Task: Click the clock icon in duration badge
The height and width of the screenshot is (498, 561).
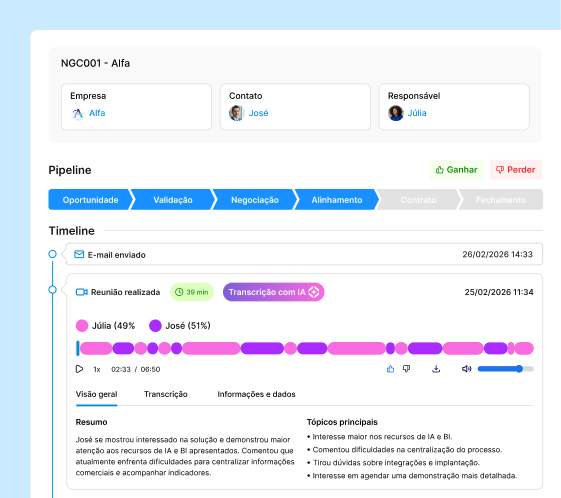Action: click(179, 292)
